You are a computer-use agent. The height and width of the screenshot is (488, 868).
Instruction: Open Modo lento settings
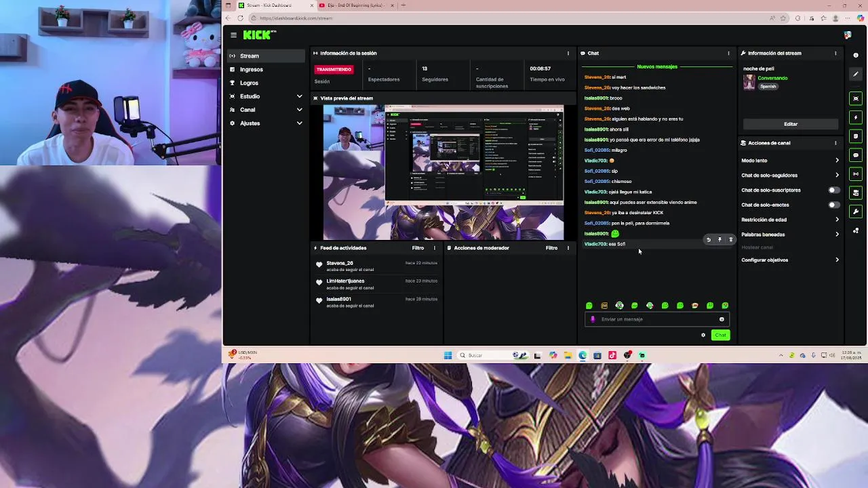(791, 161)
